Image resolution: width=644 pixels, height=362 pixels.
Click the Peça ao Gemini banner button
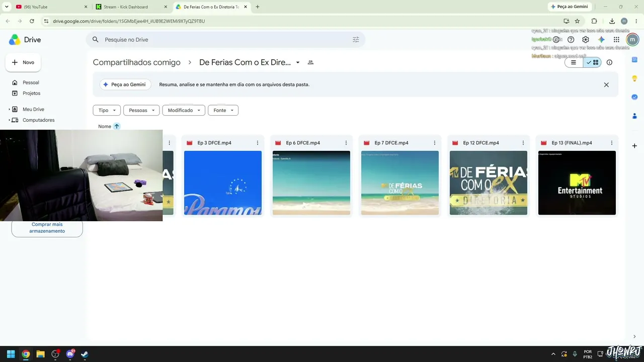point(125,84)
